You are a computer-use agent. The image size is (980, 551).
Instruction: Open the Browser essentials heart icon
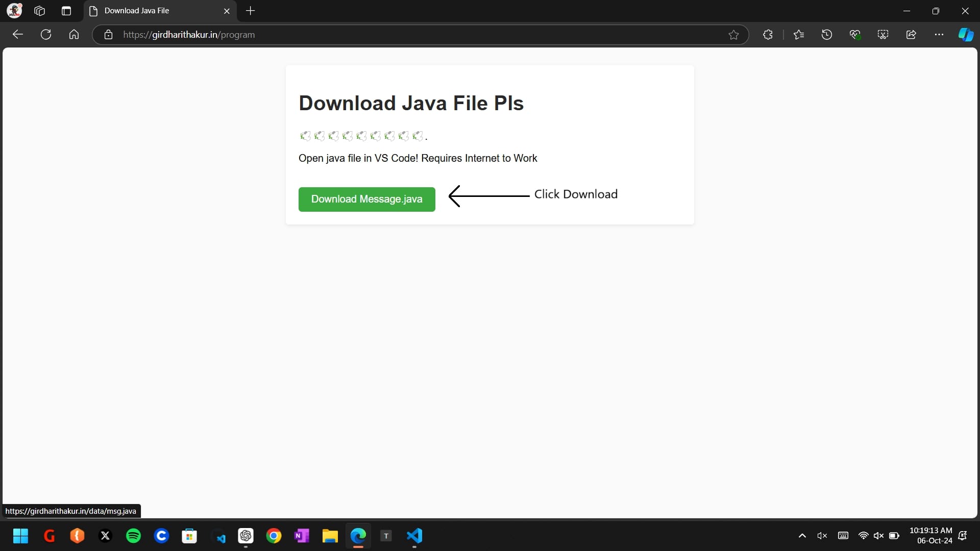tap(855, 35)
